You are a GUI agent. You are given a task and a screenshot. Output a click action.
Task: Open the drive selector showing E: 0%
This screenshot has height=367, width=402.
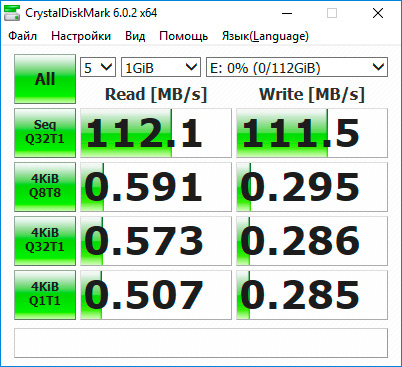tap(297, 67)
